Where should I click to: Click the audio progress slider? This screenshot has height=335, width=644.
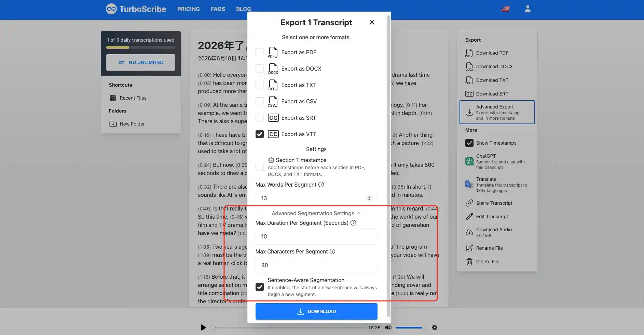289,327
